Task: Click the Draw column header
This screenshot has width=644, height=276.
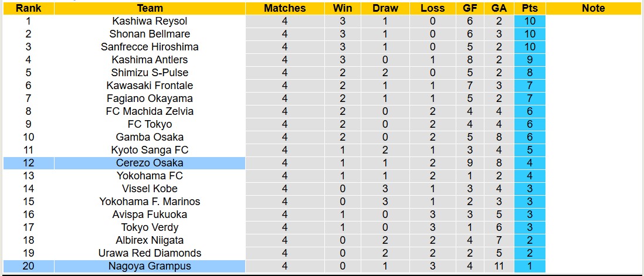Action: pos(385,8)
